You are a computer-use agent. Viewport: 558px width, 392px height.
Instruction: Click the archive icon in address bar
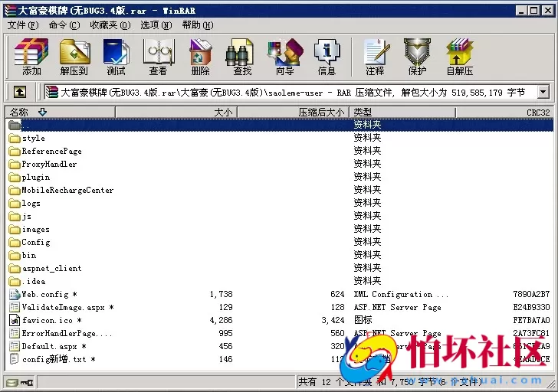(x=52, y=93)
